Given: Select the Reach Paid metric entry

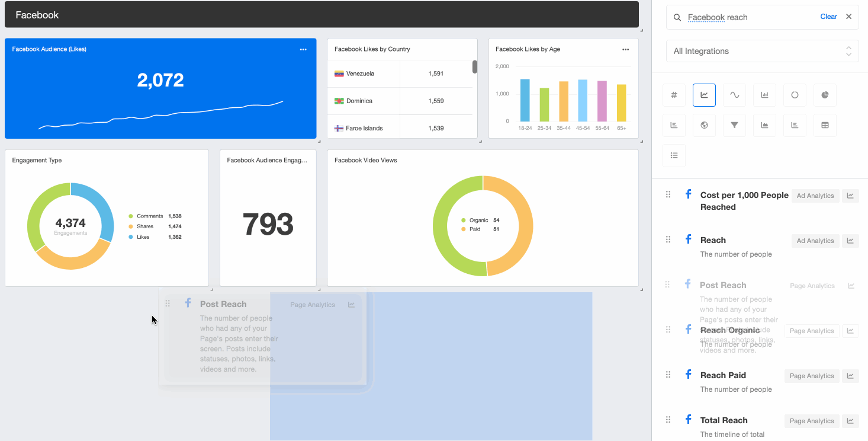Looking at the screenshot, I should click(x=723, y=375).
